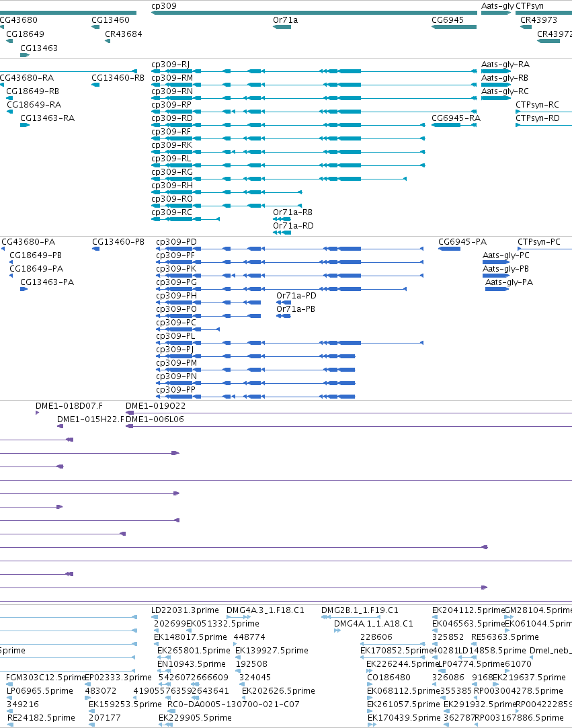Click protein cp309-PD label
This screenshot has width=572, height=728.
click(x=176, y=241)
